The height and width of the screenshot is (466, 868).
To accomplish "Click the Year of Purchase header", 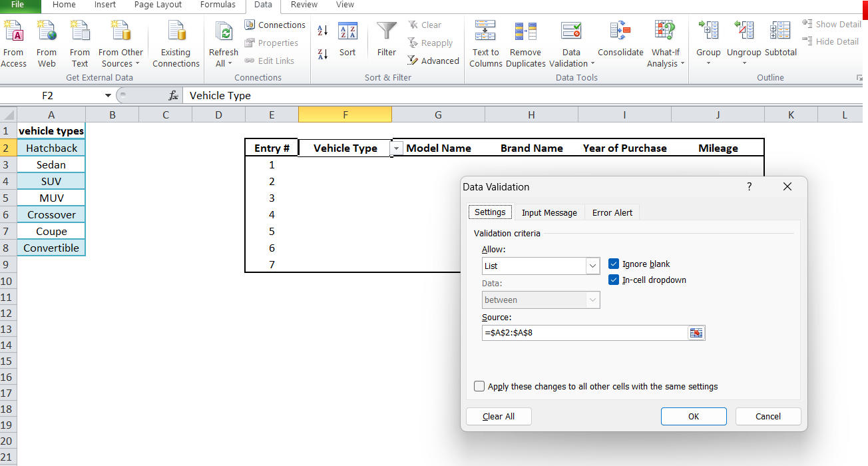I will pyautogui.click(x=624, y=148).
